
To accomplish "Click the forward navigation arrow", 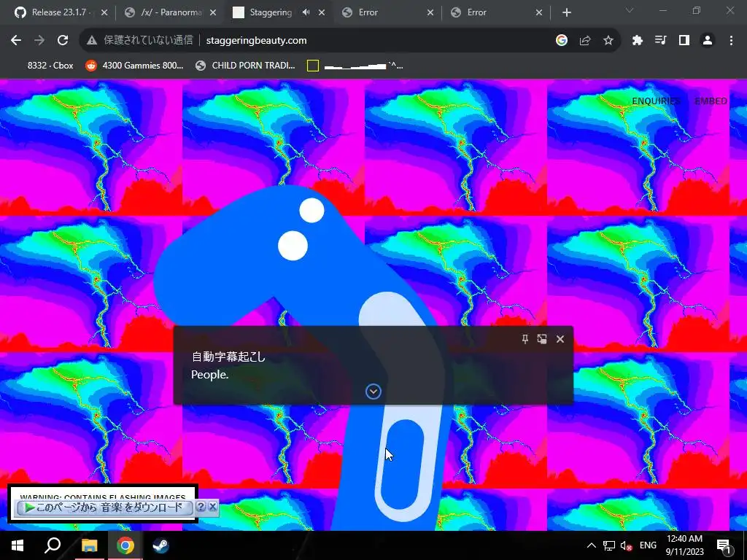I will 39,41.
